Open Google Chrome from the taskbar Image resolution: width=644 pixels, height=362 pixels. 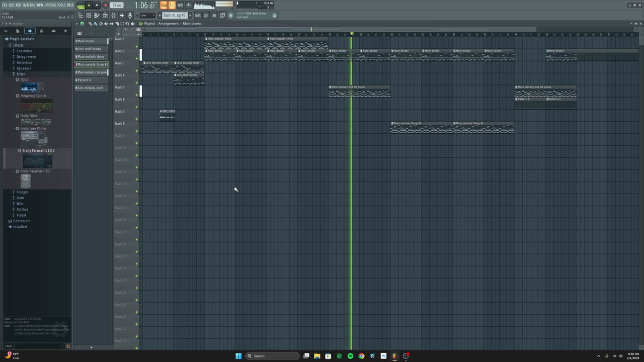tap(361, 356)
